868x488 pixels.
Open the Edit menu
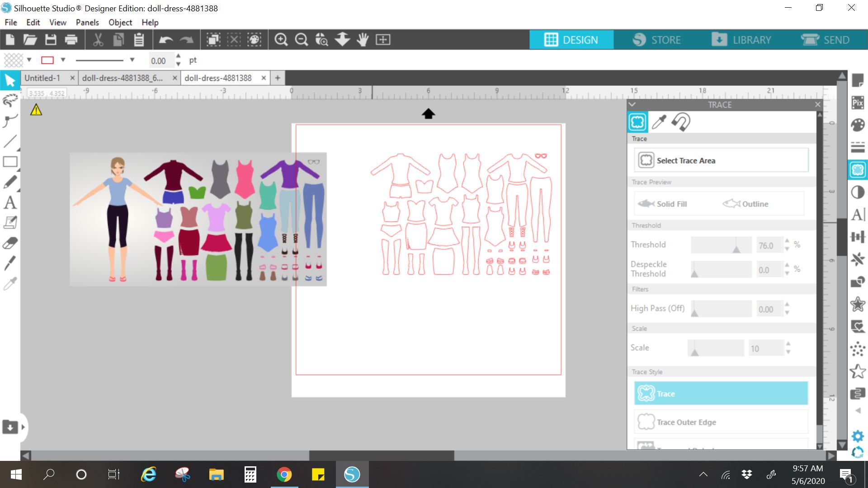[33, 22]
